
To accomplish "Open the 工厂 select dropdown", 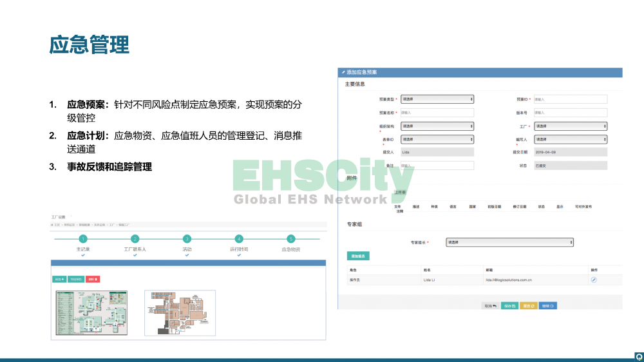I will [570, 126].
